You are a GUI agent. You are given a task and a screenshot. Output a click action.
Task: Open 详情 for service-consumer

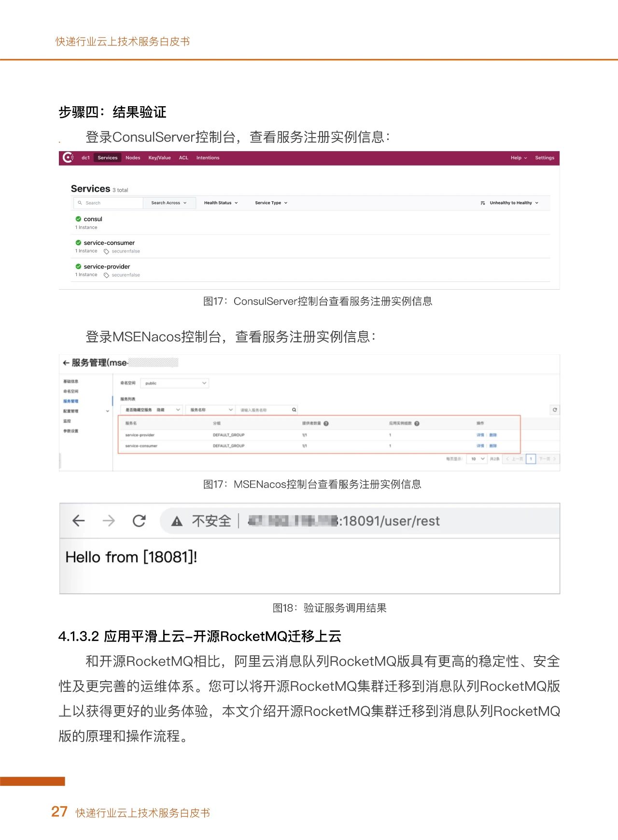480,446
